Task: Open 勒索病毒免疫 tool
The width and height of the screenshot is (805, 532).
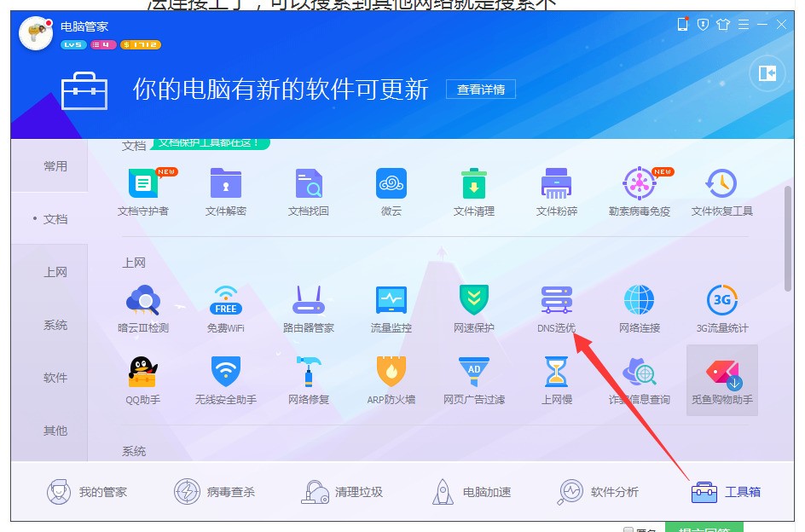Action: tap(640, 193)
